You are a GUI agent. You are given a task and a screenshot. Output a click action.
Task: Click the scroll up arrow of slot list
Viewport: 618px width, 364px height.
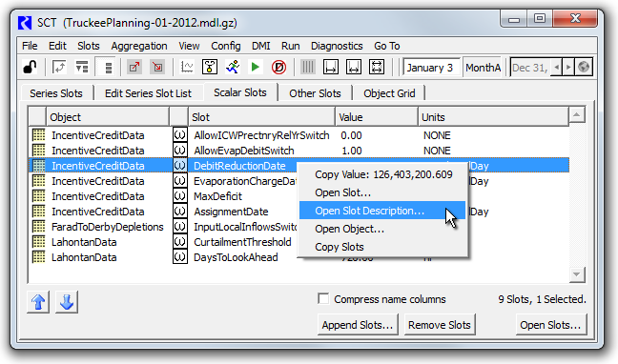577,114
